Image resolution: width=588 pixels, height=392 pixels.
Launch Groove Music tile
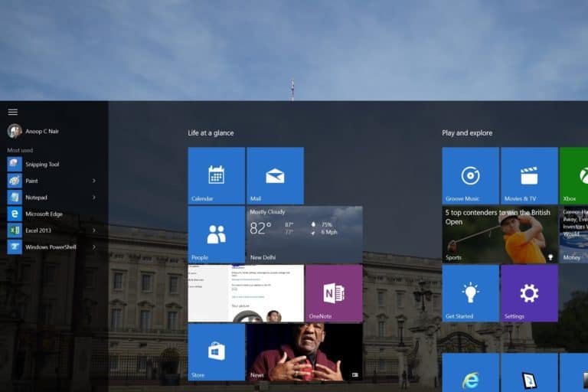[x=470, y=175]
